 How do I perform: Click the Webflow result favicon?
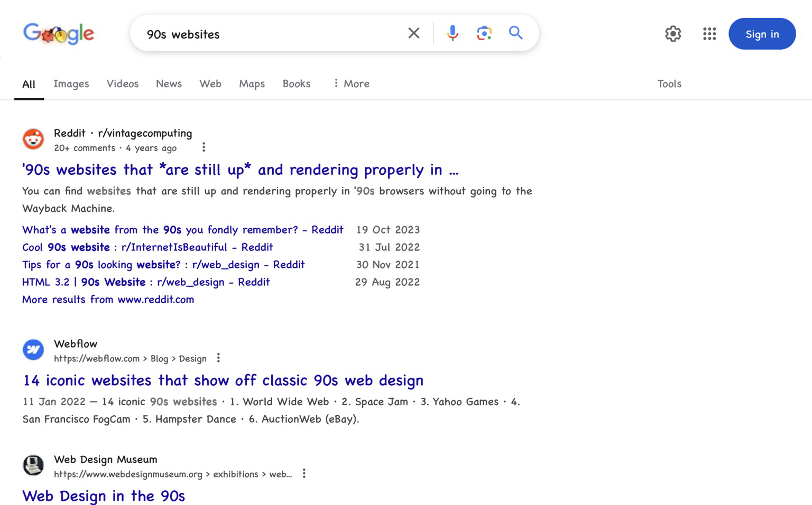coord(33,350)
